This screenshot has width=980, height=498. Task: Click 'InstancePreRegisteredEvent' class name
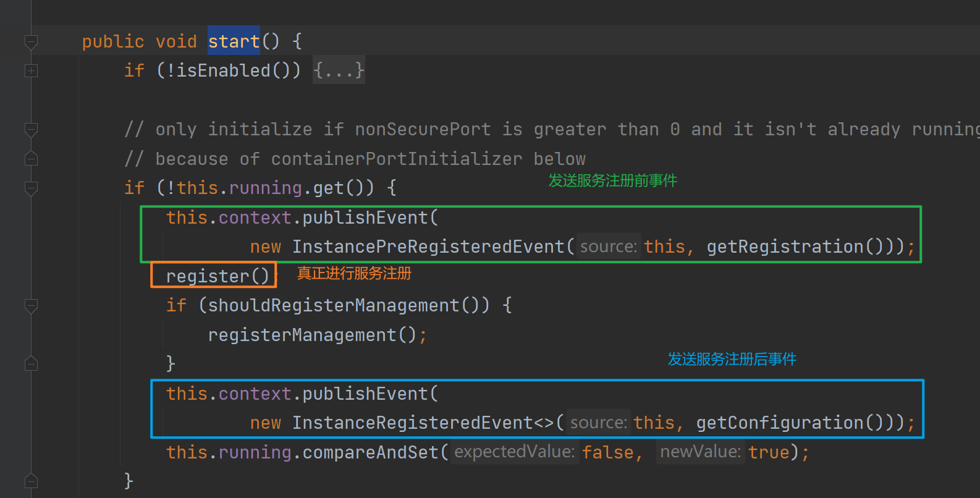tap(429, 247)
